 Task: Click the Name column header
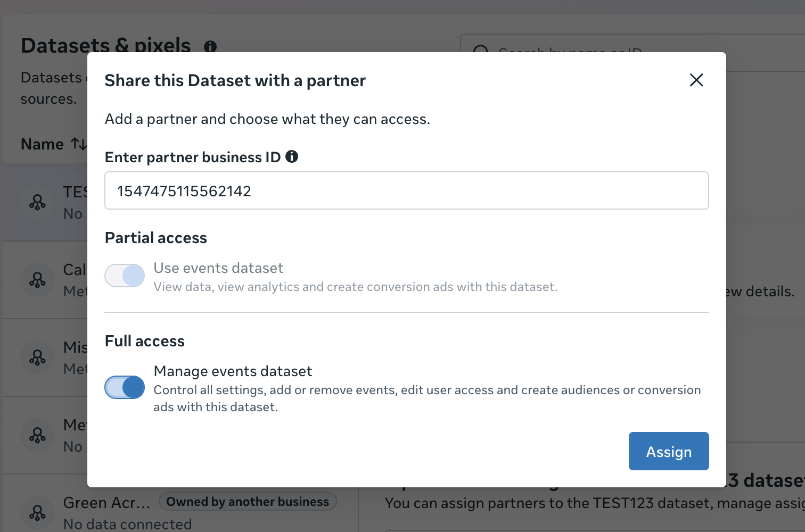coord(42,144)
